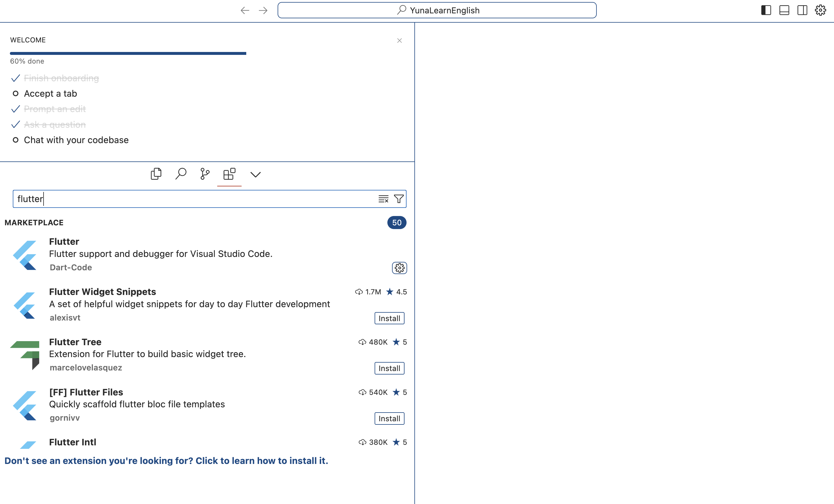Click the Dart-Code publisher name

71,267
